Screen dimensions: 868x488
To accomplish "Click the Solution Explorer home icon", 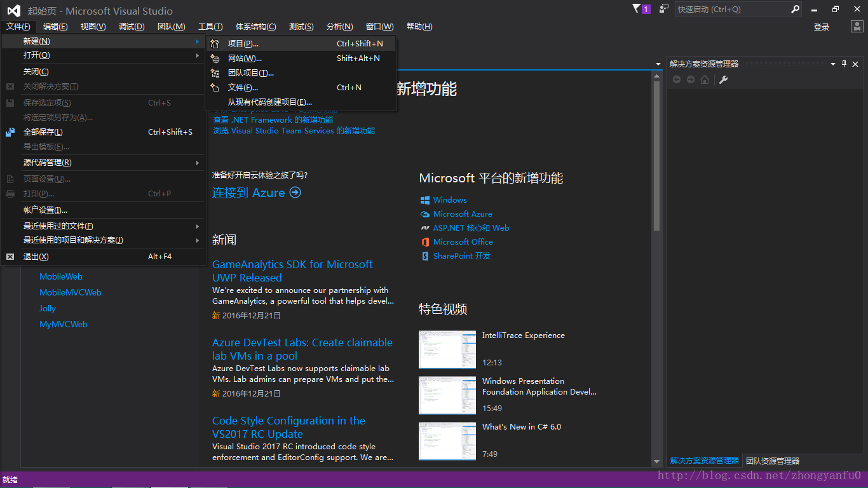I will tap(705, 79).
